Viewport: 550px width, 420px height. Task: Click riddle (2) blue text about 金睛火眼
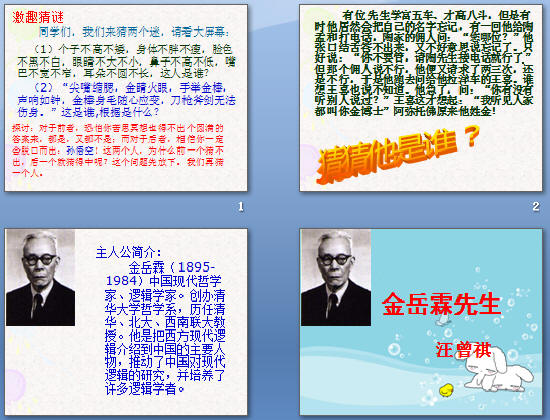(x=127, y=100)
